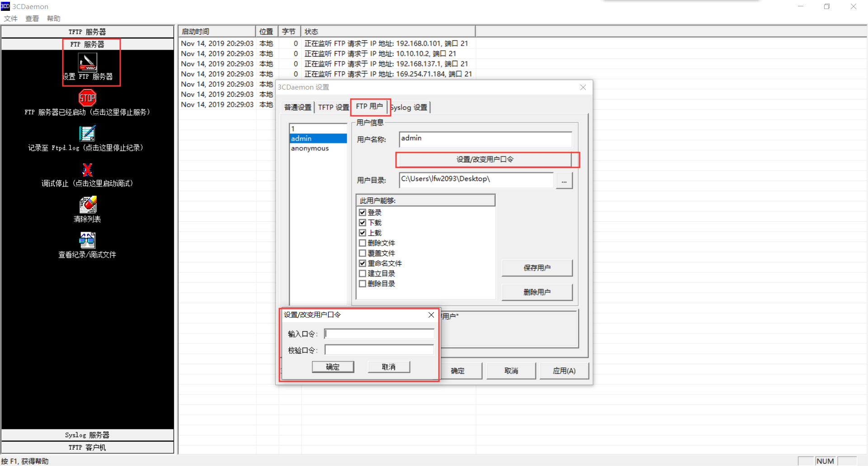Viewport: 868px width, 466px height.
Task: Switch to the 普通设置 tab
Action: pyautogui.click(x=297, y=107)
